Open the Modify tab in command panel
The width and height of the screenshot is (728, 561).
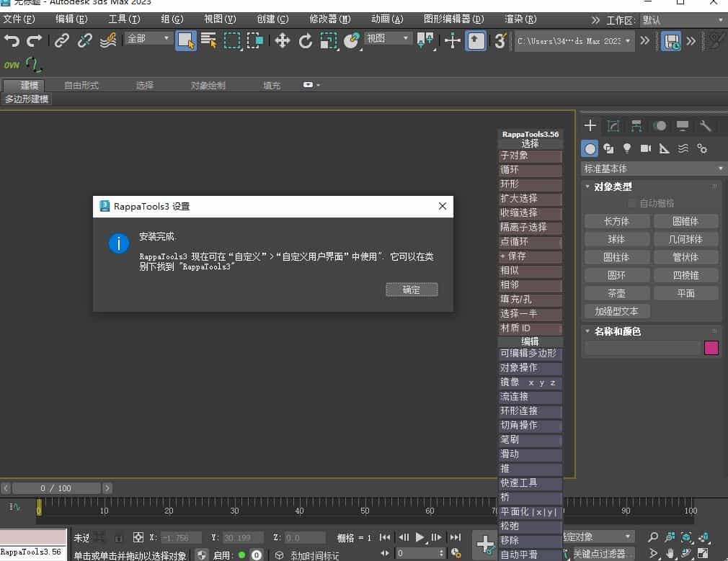click(x=613, y=125)
